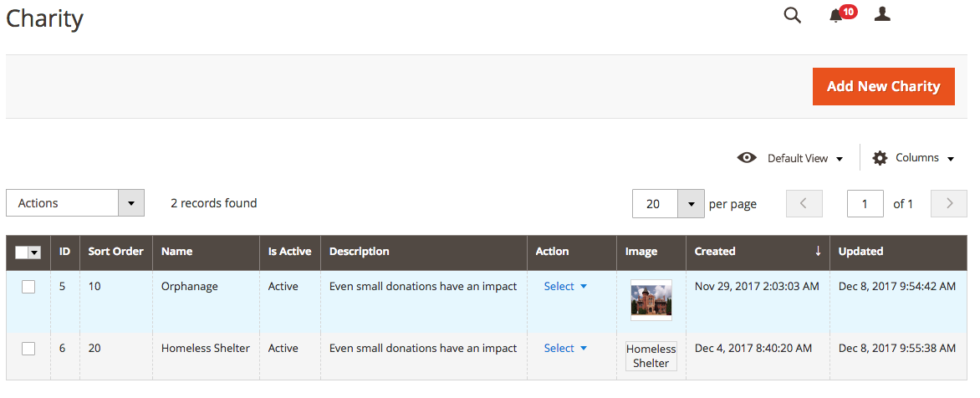
Task: Check the Homeless Shelter row checkbox
Action: point(28,349)
